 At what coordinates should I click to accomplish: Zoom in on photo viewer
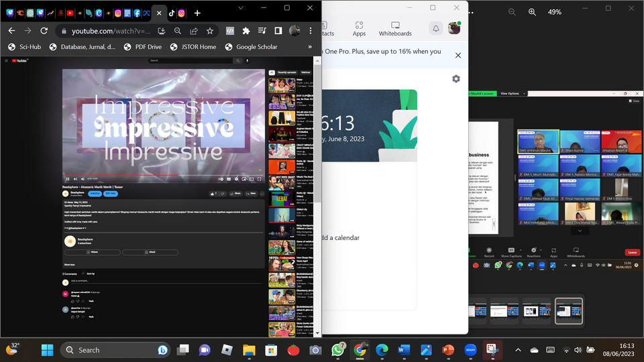click(x=532, y=12)
